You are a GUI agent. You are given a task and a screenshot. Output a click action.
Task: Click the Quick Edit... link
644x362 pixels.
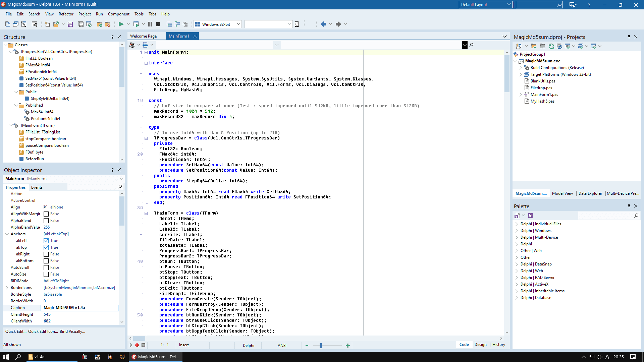(x=16, y=331)
